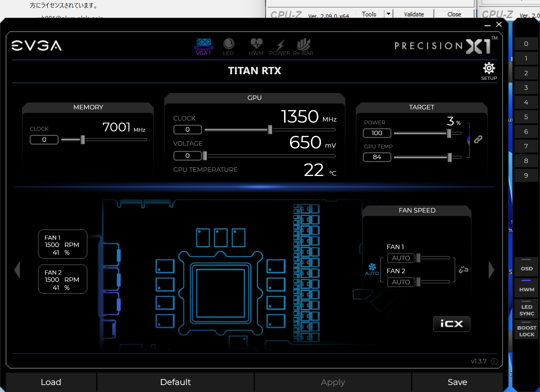Viewport: 540px width, 392px height.
Task: Expand the CPU-Z Tools dropdown arrow
Action: tap(388, 14)
